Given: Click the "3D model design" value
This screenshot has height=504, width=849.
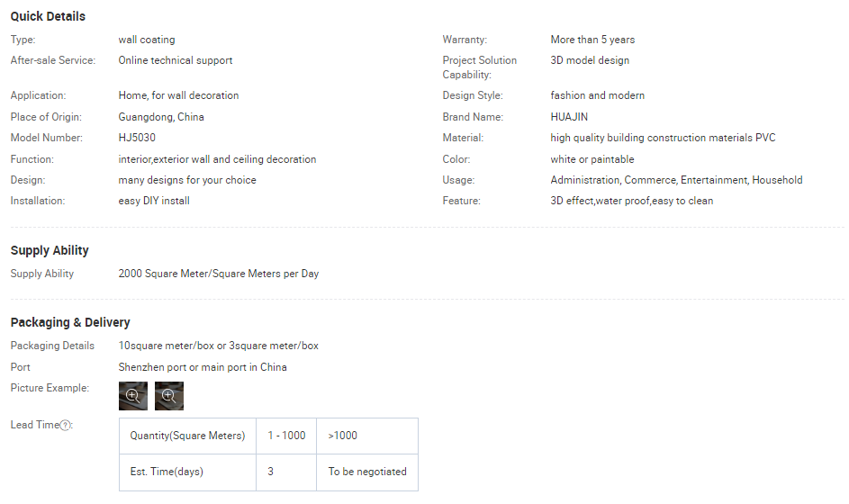Looking at the screenshot, I should pos(590,60).
